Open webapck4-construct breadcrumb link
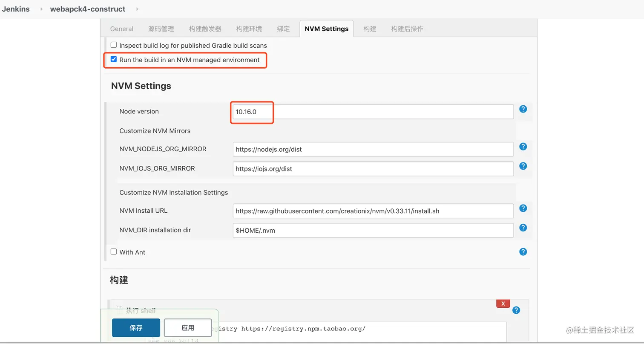This screenshot has width=644, height=344. tap(88, 9)
